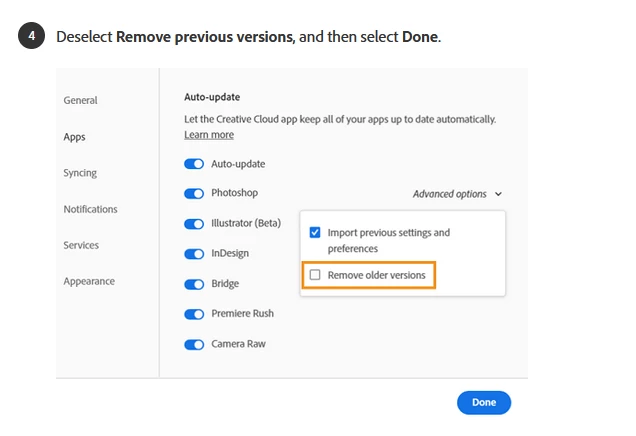Select the Apps preferences tab
Screen dimensions: 636x436
[74, 137]
